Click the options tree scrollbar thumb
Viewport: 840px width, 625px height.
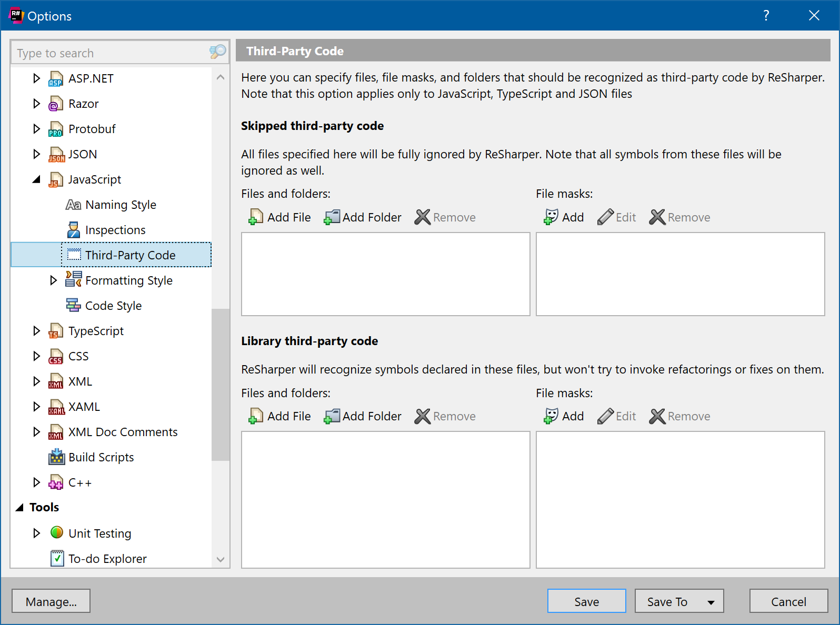pyautogui.click(x=221, y=385)
